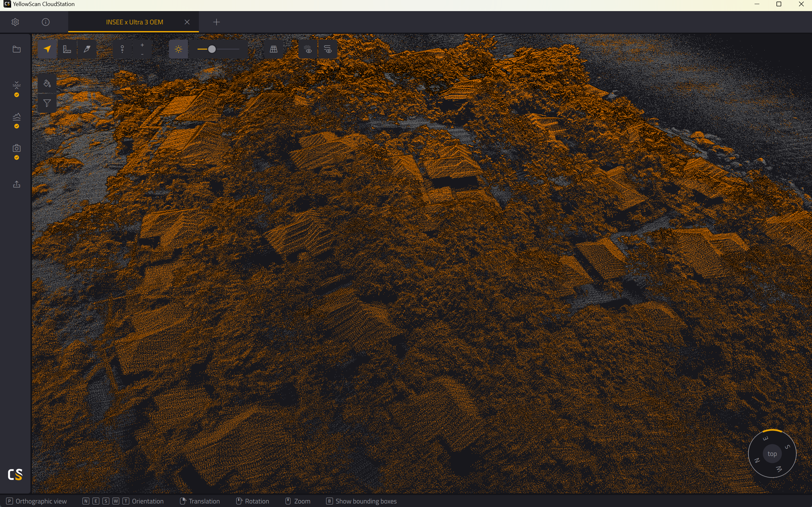Click the top view compass center

(x=772, y=454)
